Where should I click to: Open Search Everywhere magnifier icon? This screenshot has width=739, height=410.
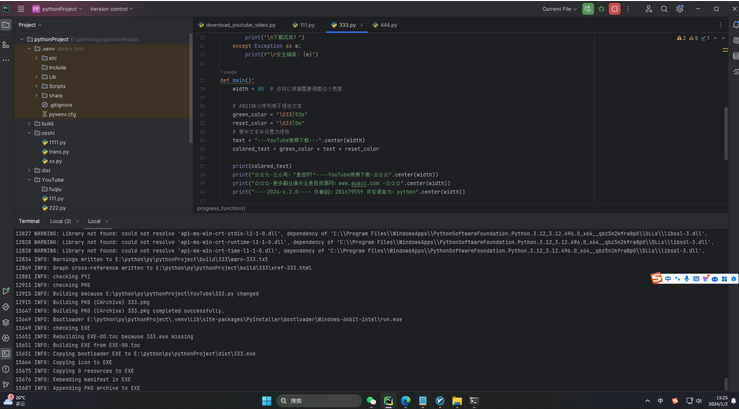click(x=664, y=8)
